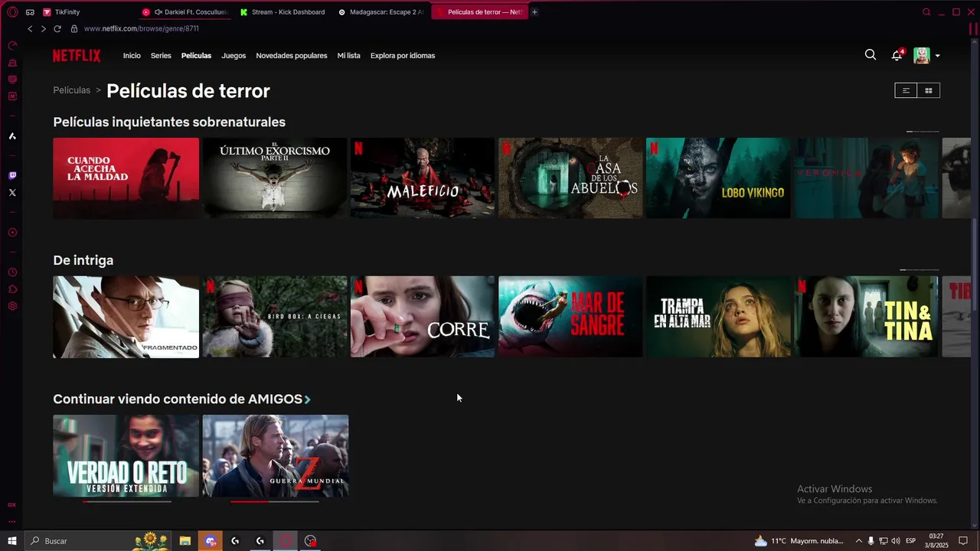
Task: Unmute the Darkiel tab audio icon
Action: [158, 12]
